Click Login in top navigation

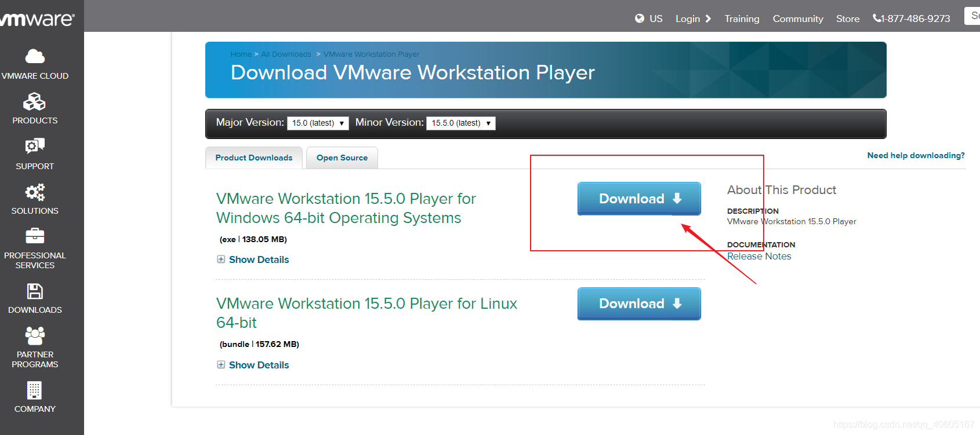coord(688,19)
